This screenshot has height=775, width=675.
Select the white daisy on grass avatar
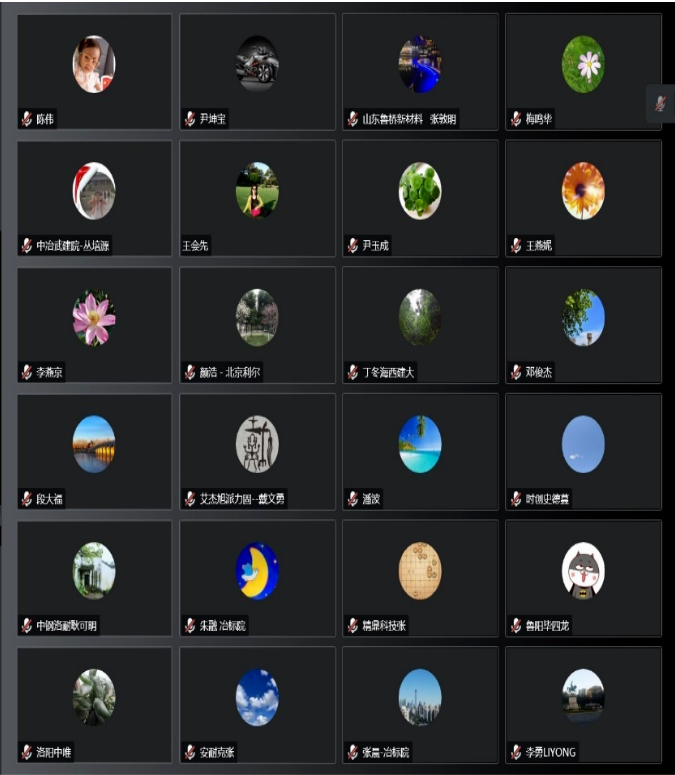tap(583, 64)
